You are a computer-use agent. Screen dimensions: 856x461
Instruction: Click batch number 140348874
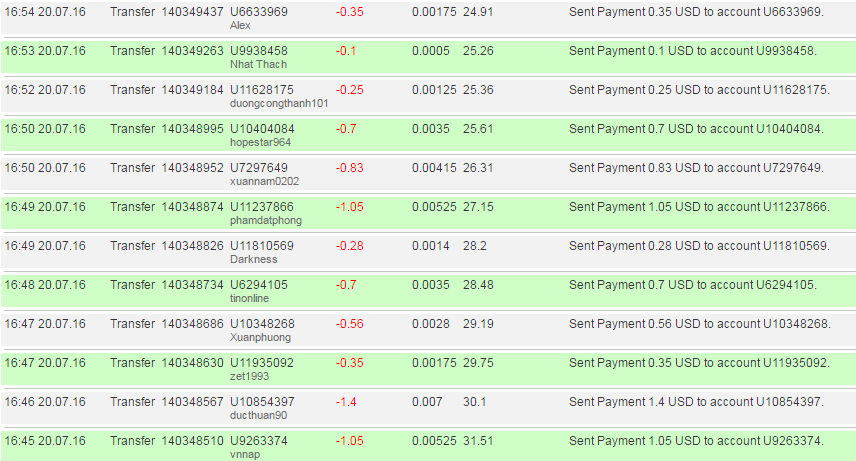point(192,206)
